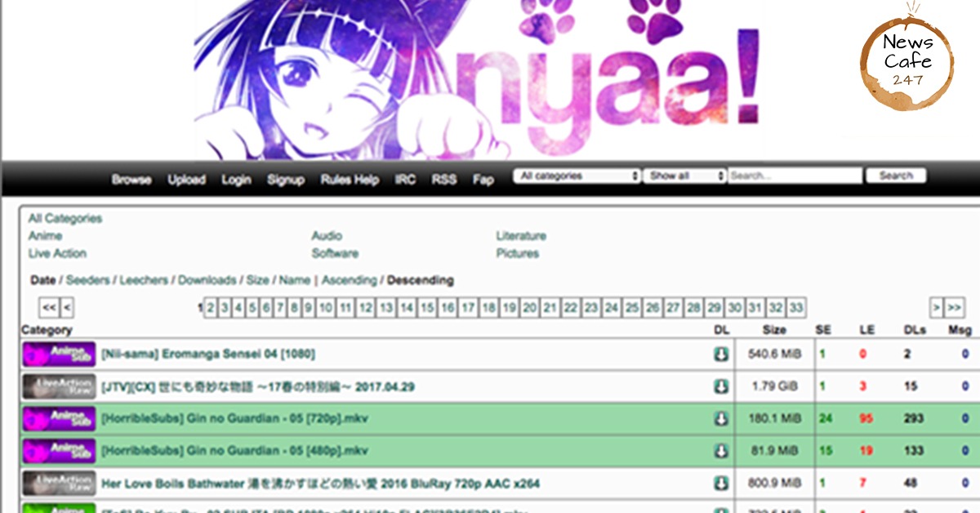This screenshot has height=513, width=980.
Task: Open Rules in navigation bar
Action: [x=335, y=180]
